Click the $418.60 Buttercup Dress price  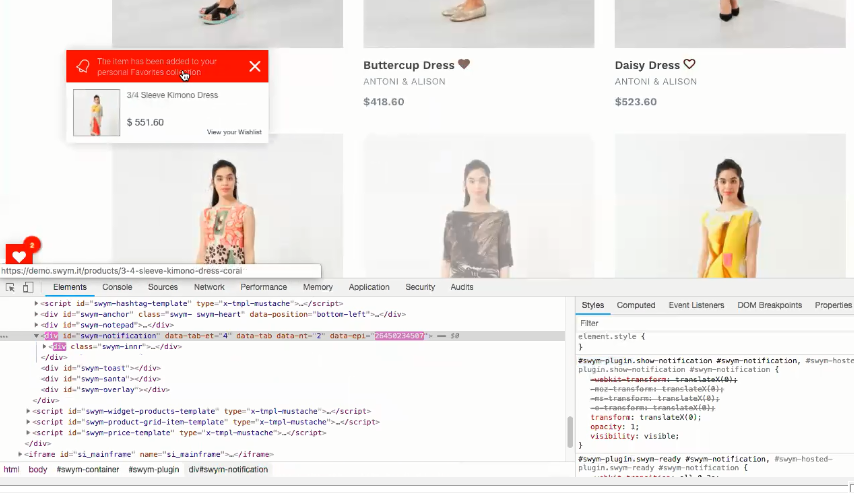click(x=383, y=102)
